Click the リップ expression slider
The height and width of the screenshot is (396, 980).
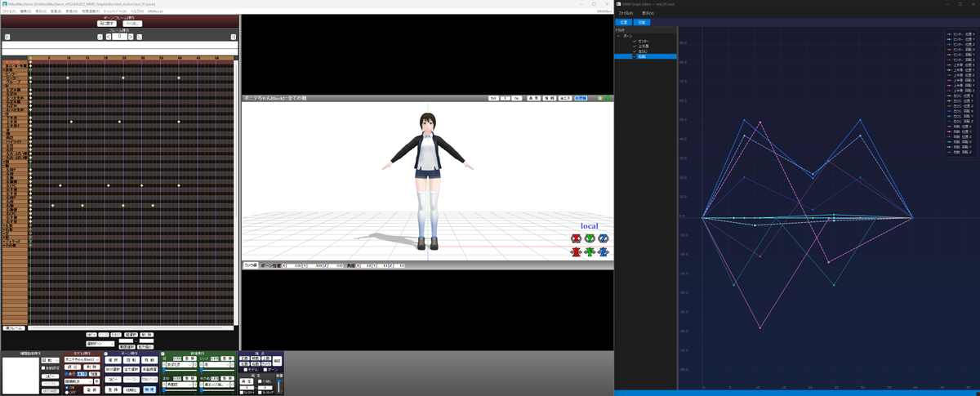tap(217, 370)
